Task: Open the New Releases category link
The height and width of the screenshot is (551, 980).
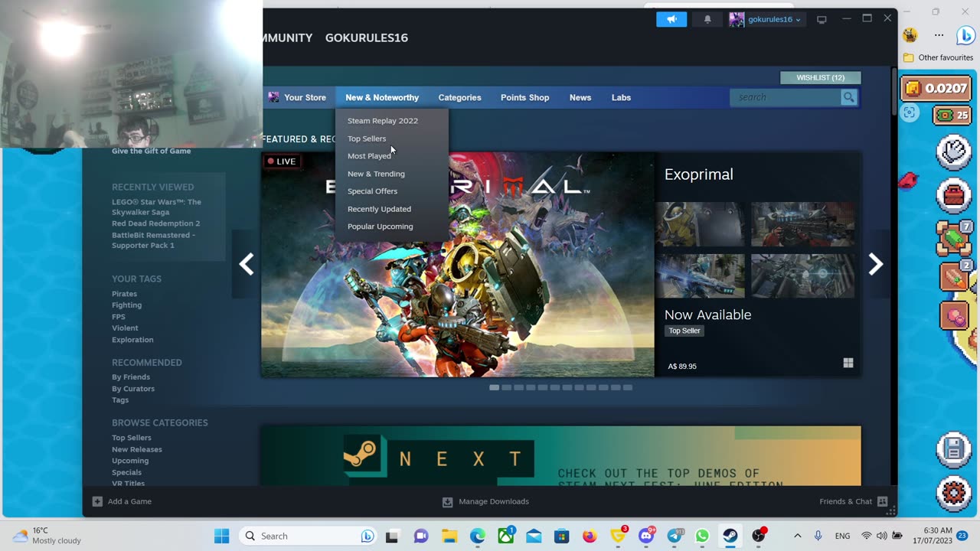Action: tap(137, 449)
